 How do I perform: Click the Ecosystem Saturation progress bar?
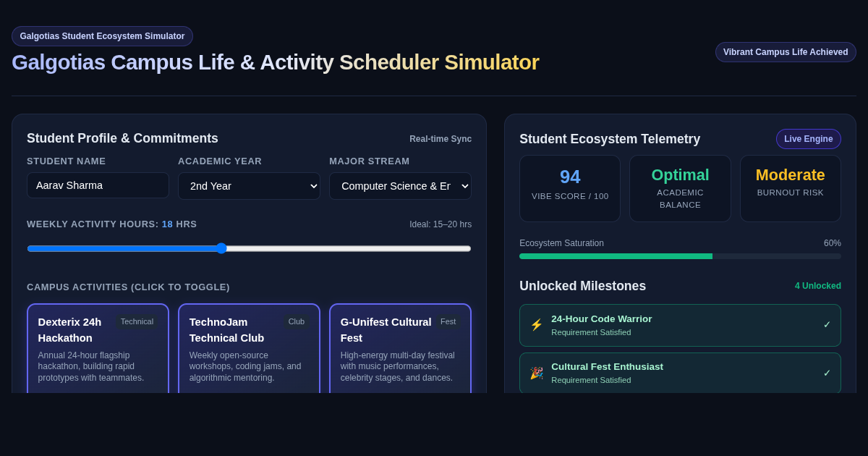[680, 256]
